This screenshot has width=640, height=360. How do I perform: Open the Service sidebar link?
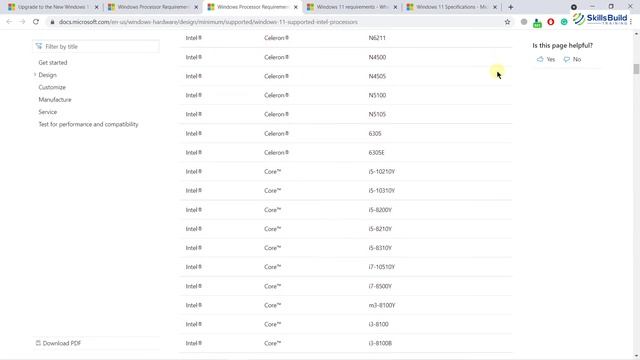[48, 112]
